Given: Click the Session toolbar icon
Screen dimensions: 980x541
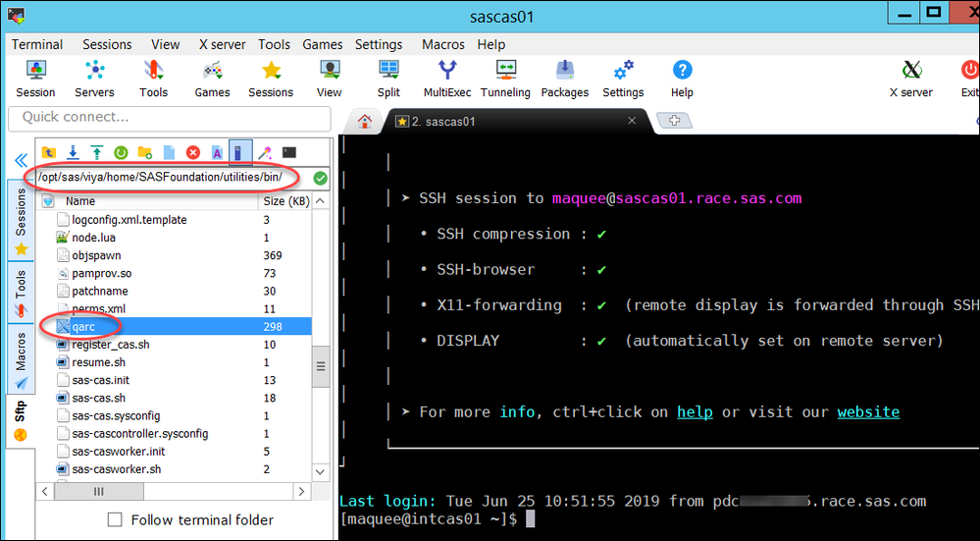Looking at the screenshot, I should 35,79.
